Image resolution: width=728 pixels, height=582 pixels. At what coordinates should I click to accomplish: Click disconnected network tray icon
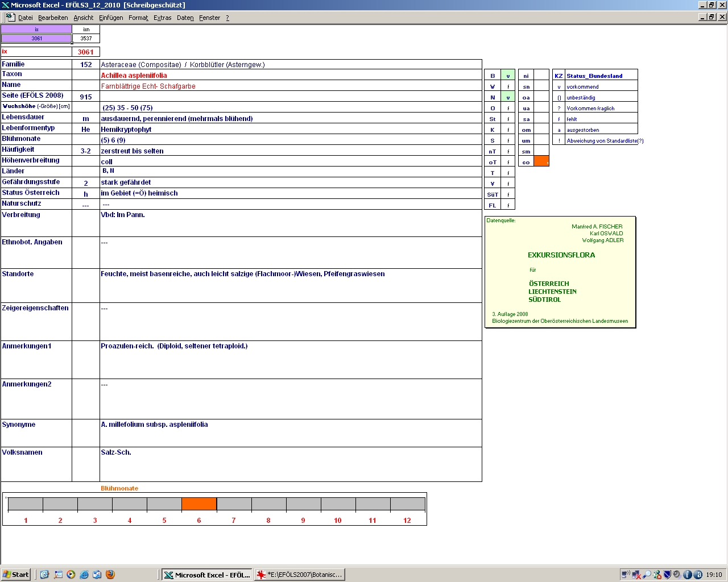636,575
